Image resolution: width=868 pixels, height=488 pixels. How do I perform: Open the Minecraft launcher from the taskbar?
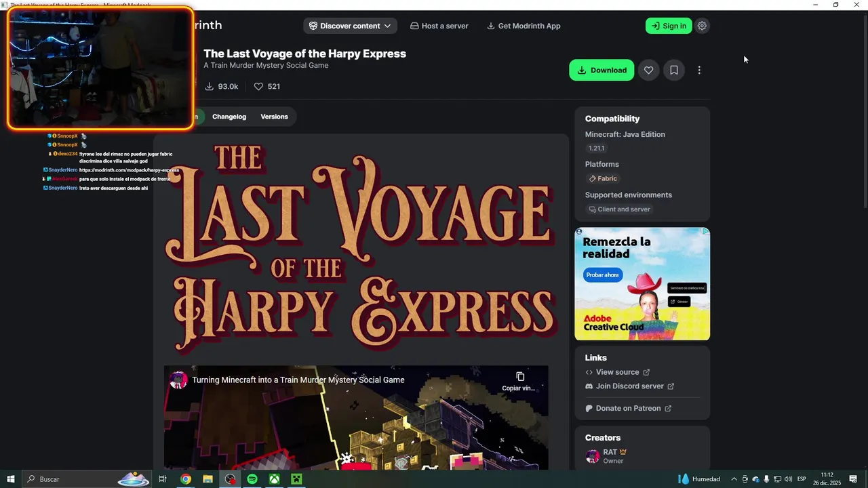click(296, 479)
